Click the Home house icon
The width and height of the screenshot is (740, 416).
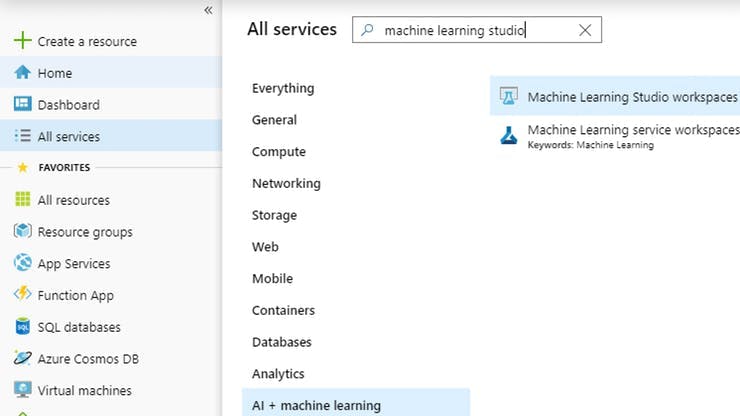click(x=22, y=72)
